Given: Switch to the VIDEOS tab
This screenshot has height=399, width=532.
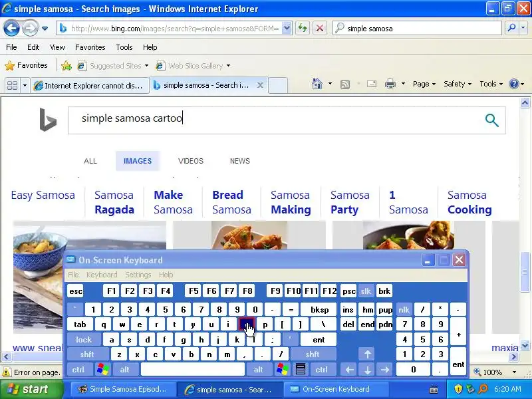Looking at the screenshot, I should tap(191, 161).
